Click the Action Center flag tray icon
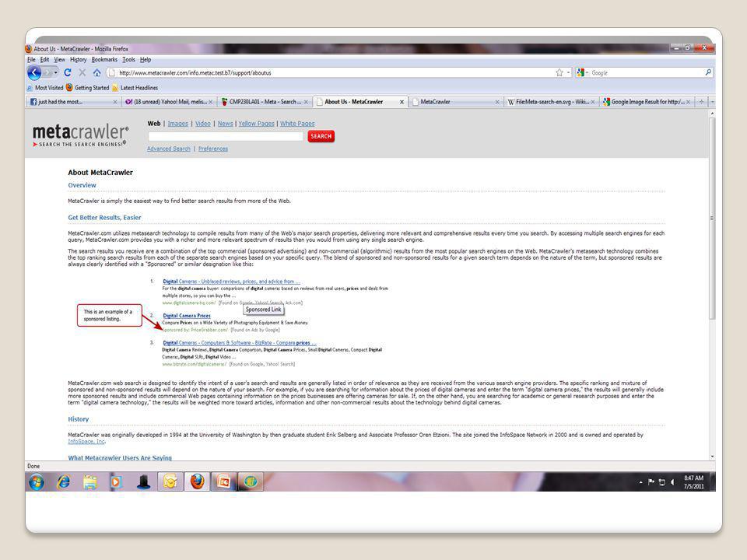 coord(651,482)
